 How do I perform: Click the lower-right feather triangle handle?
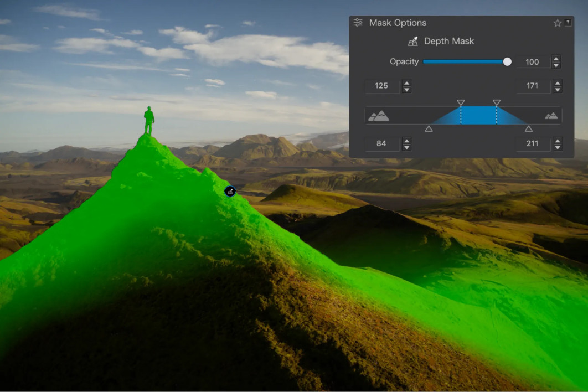(529, 128)
